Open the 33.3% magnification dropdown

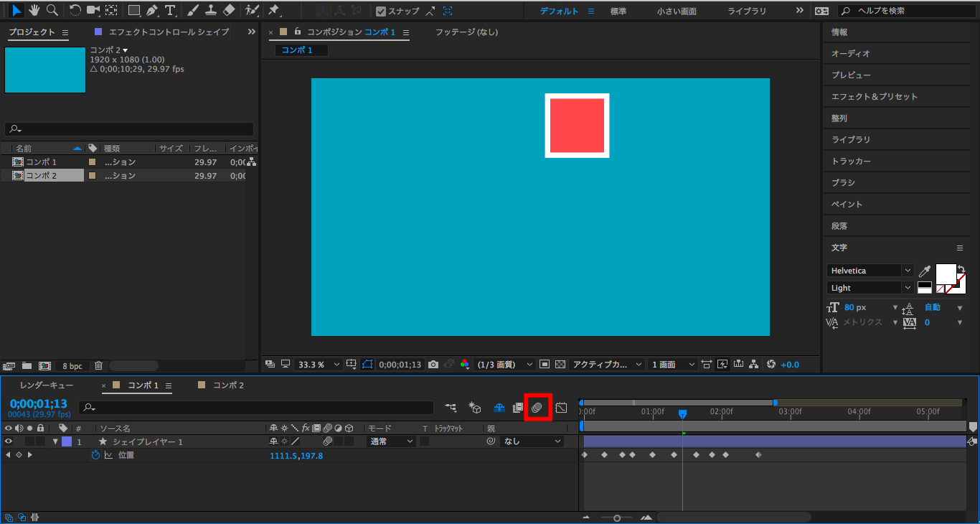click(x=319, y=365)
